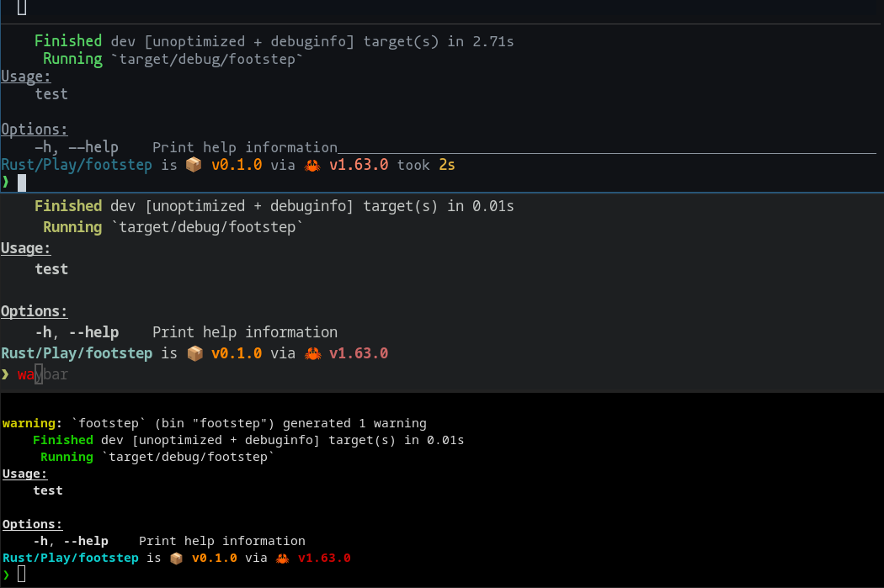Image resolution: width=884 pixels, height=588 pixels.
Task: Click the Options: header in the middle pane
Action: coord(33,310)
